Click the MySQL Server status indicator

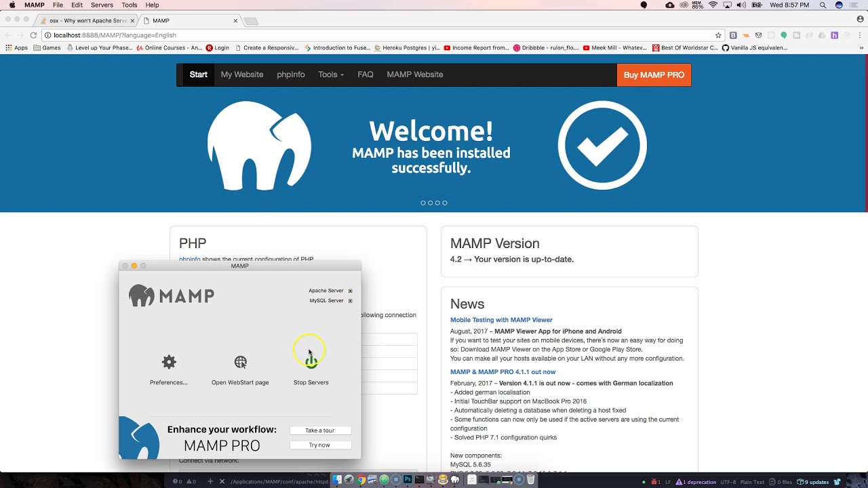point(351,301)
